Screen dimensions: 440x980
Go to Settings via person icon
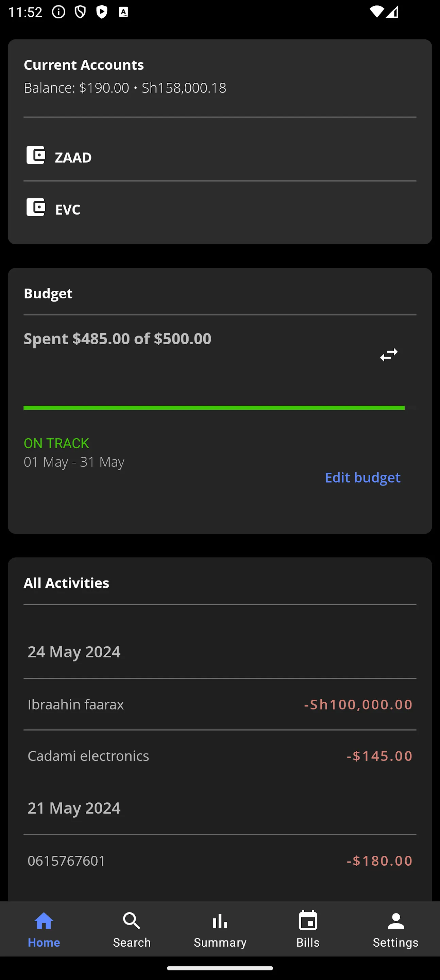[x=395, y=921]
